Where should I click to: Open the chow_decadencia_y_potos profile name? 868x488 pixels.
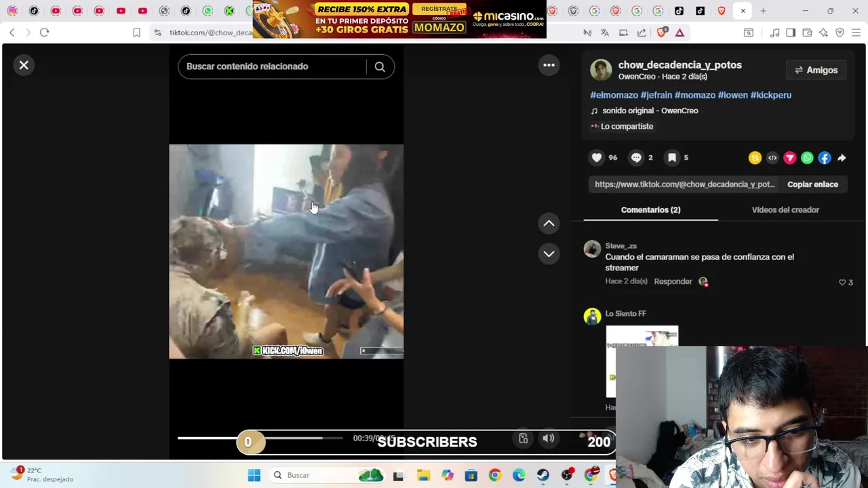[679, 65]
